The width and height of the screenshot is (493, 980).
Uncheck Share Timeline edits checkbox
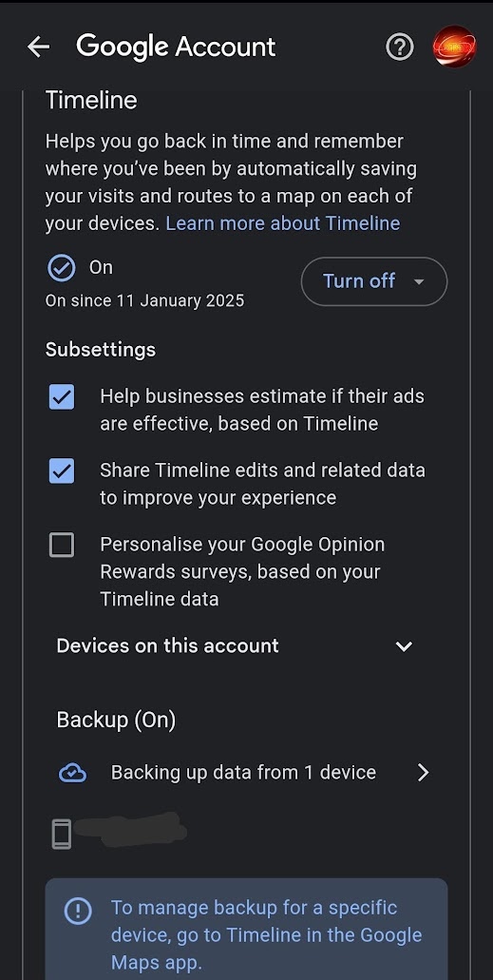62,471
